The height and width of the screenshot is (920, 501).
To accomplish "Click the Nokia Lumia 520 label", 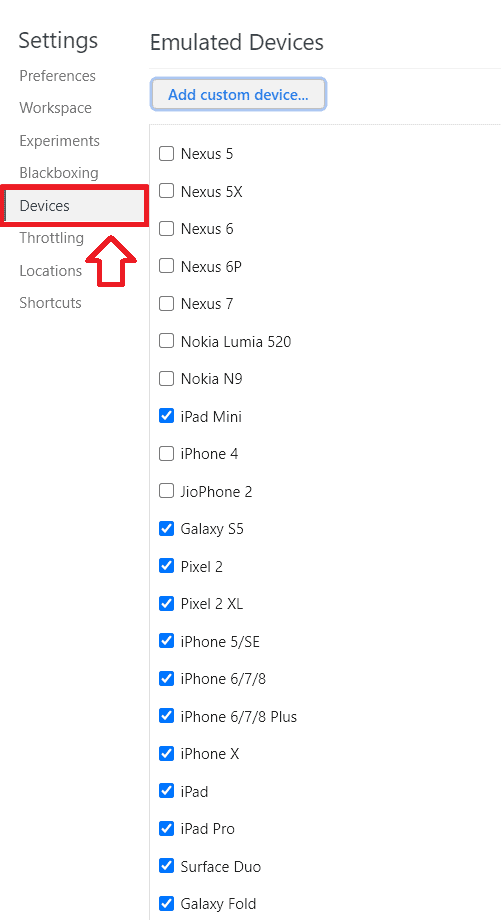I will pos(236,341).
